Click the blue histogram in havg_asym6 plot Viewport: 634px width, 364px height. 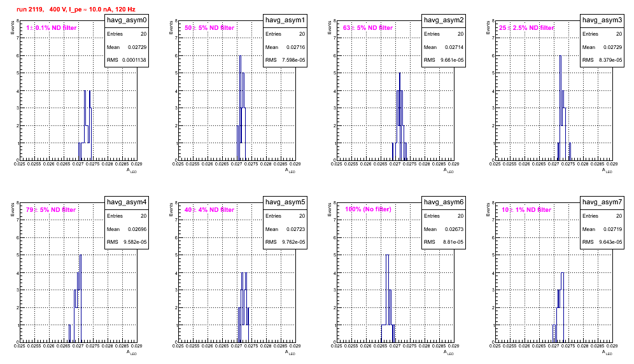388,298
